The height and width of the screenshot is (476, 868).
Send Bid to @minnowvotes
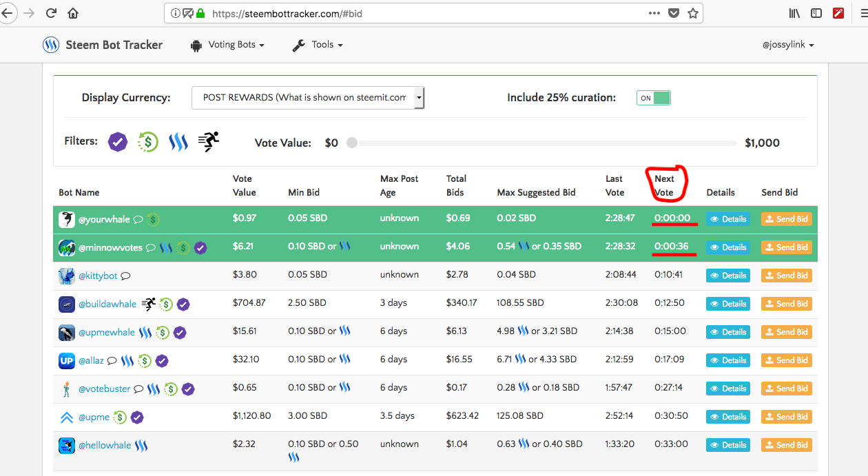point(787,247)
